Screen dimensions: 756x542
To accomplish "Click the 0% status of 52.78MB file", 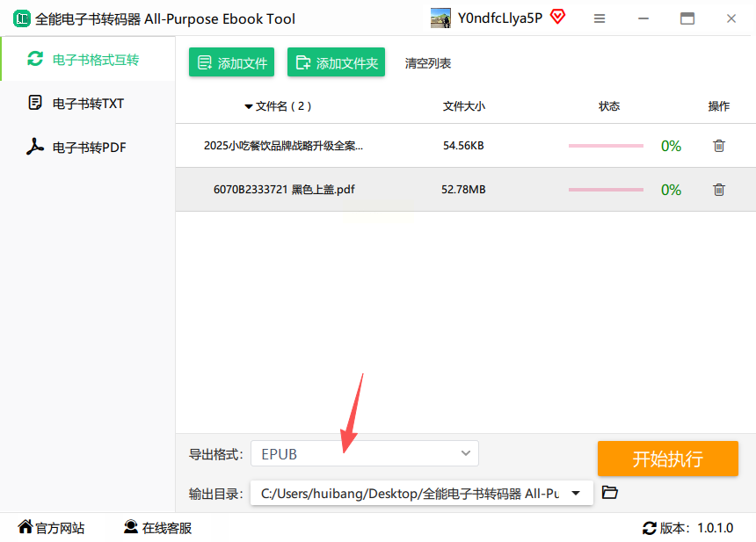I will 671,190.
